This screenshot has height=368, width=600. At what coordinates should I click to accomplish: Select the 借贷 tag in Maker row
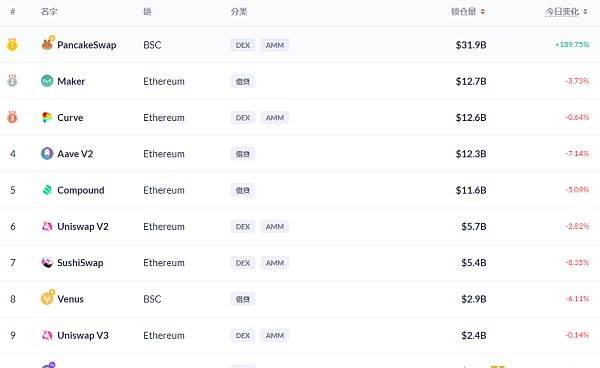click(243, 81)
